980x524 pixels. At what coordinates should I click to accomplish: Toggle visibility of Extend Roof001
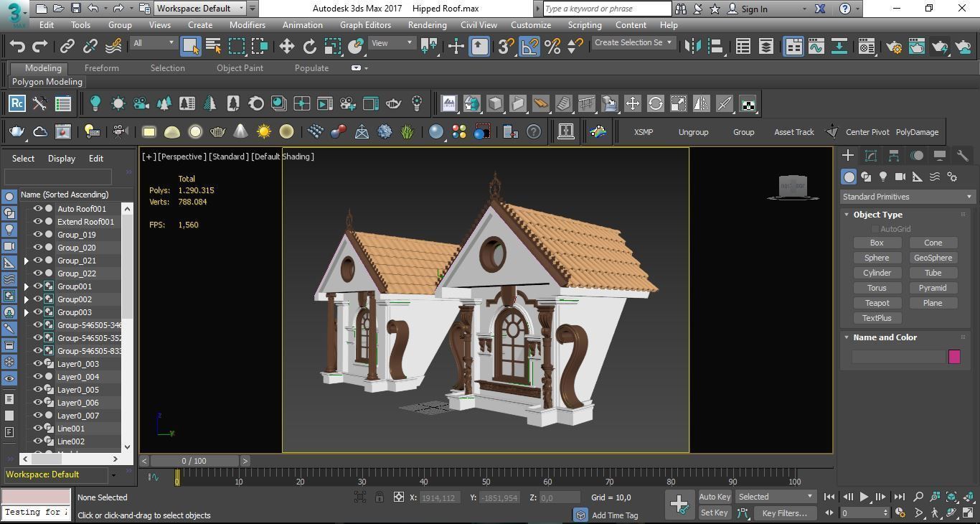point(38,221)
